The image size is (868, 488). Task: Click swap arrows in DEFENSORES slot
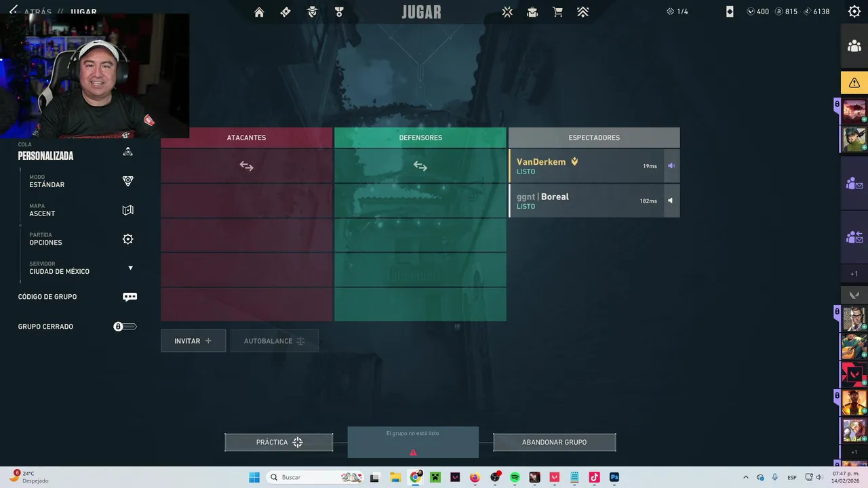pyautogui.click(x=420, y=166)
